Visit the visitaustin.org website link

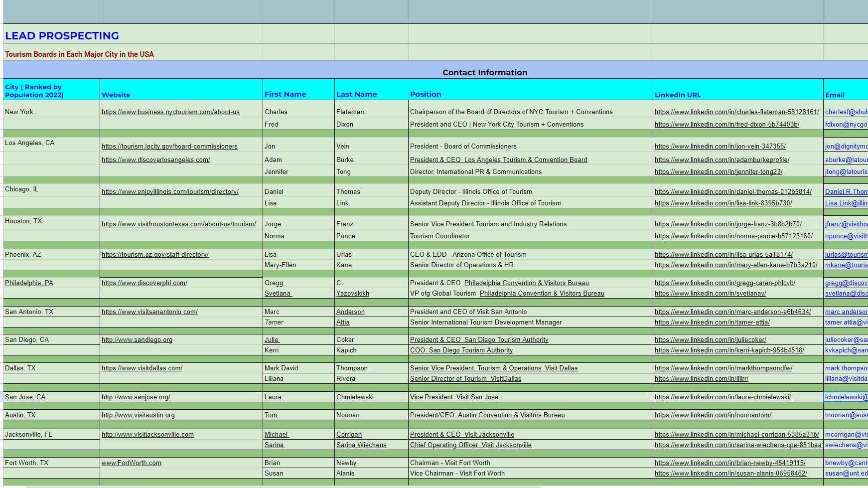(138, 415)
